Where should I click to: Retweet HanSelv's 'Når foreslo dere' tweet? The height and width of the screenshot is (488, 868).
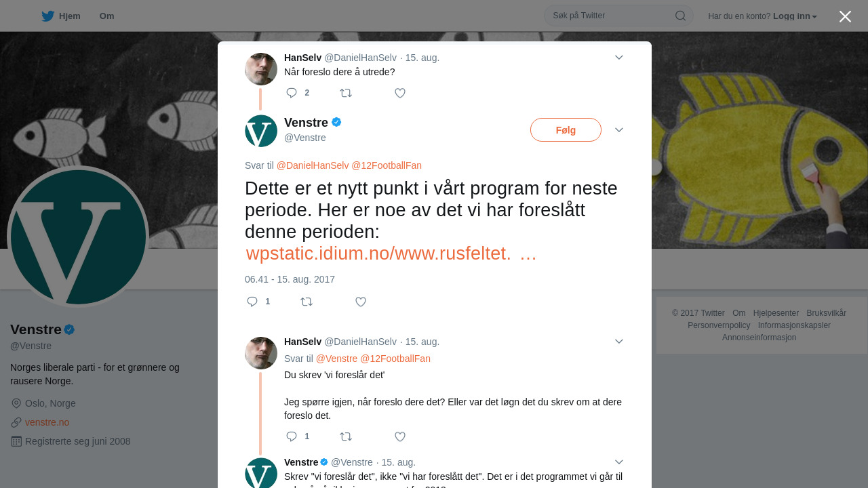tap(346, 93)
